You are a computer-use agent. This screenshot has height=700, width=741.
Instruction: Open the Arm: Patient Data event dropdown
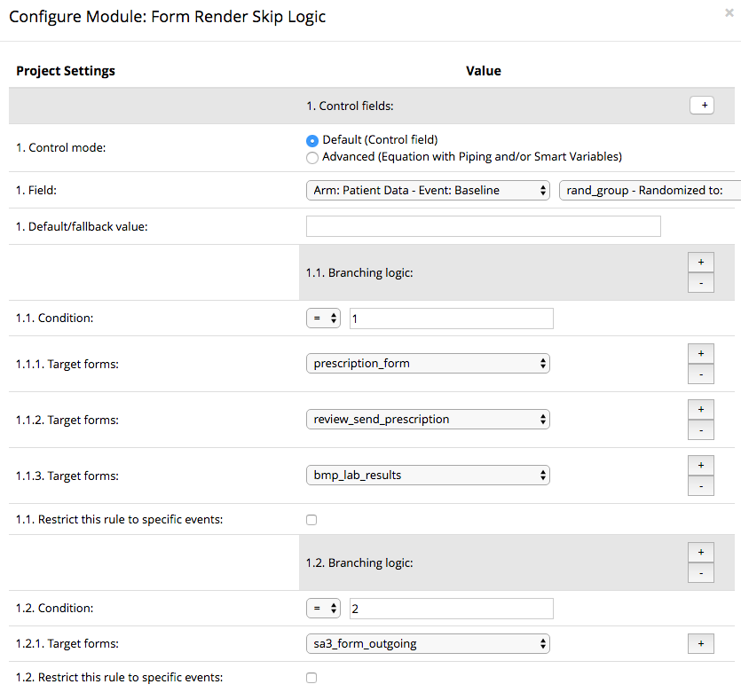click(428, 191)
